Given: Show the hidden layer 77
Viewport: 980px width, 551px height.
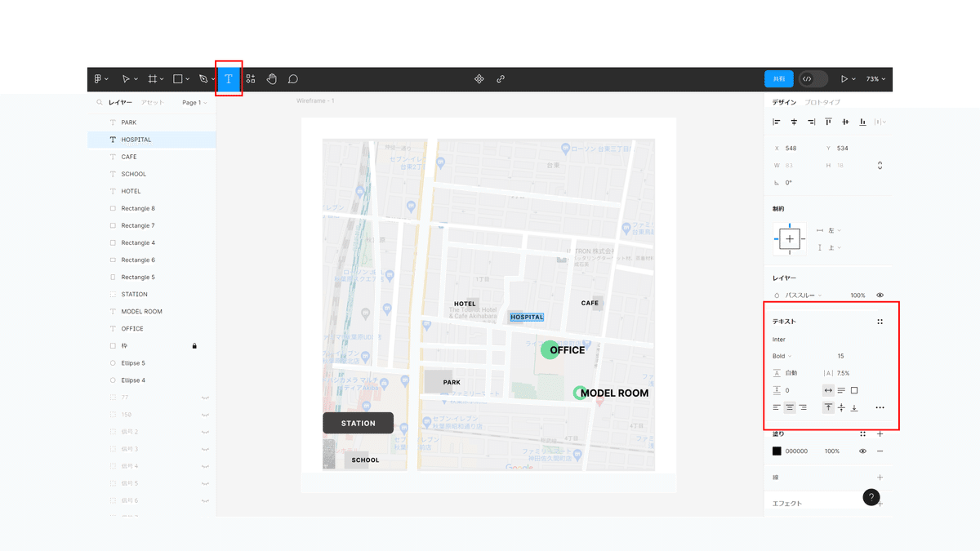Looking at the screenshot, I should (x=206, y=398).
